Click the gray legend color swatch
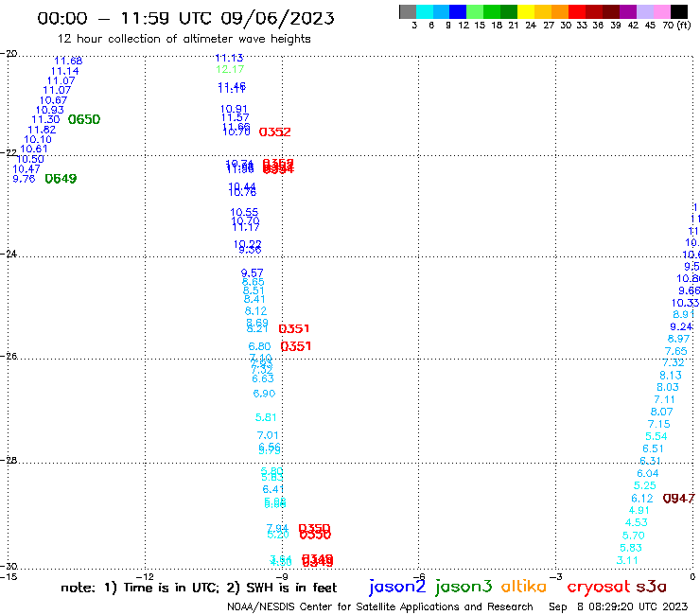The width and height of the screenshot is (700, 615). click(408, 11)
